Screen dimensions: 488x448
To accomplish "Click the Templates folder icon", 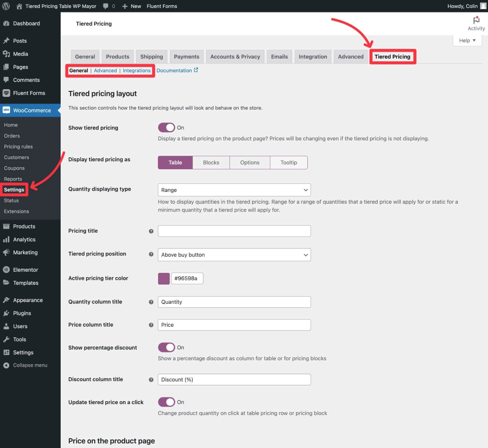I will click(x=6, y=283).
